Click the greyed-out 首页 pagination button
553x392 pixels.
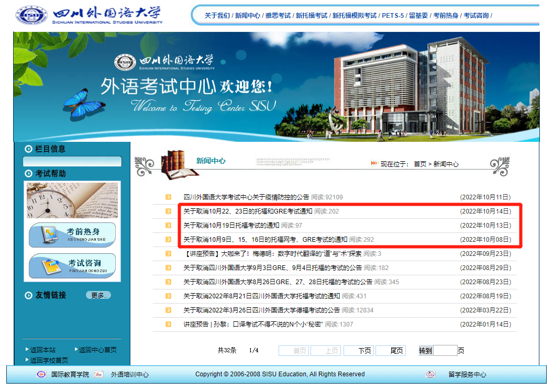(x=294, y=351)
